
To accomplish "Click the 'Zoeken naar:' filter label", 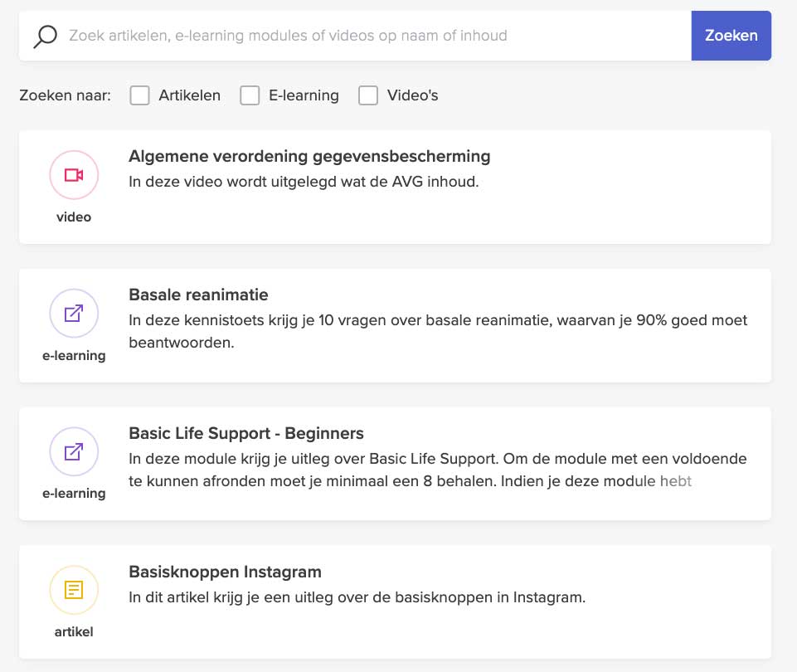I will pyautogui.click(x=64, y=95).
